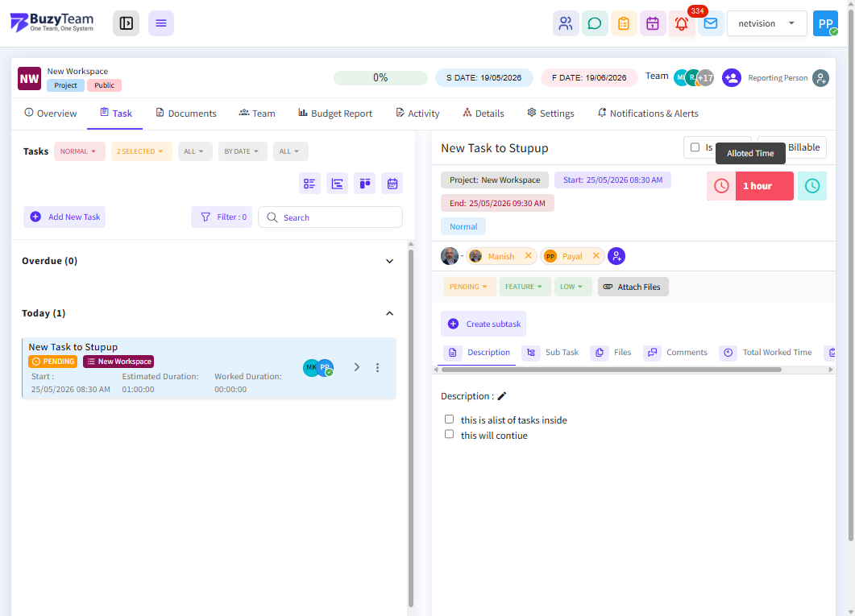This screenshot has height=616, width=855.
Task: Remove Manish from assignees
Action: (x=528, y=256)
